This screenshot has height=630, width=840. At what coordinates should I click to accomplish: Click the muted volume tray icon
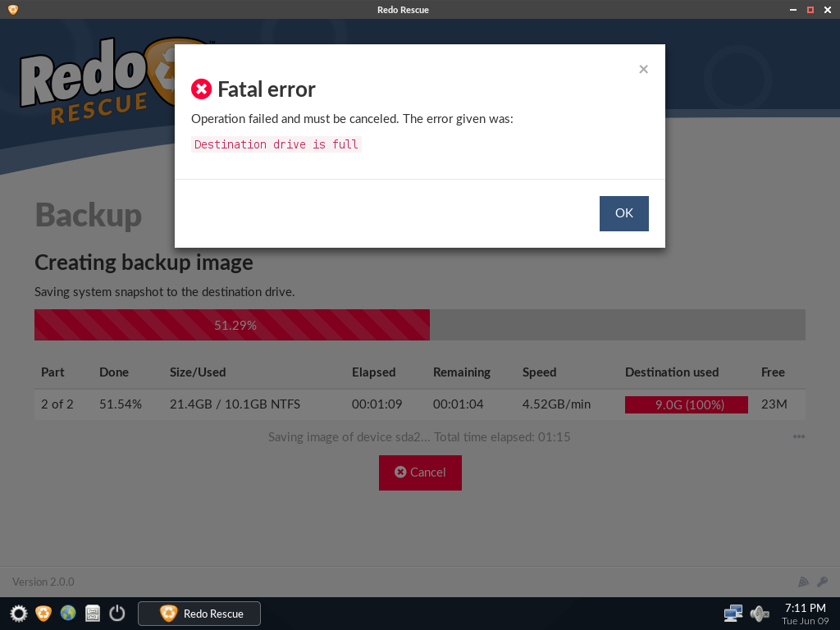coord(759,614)
